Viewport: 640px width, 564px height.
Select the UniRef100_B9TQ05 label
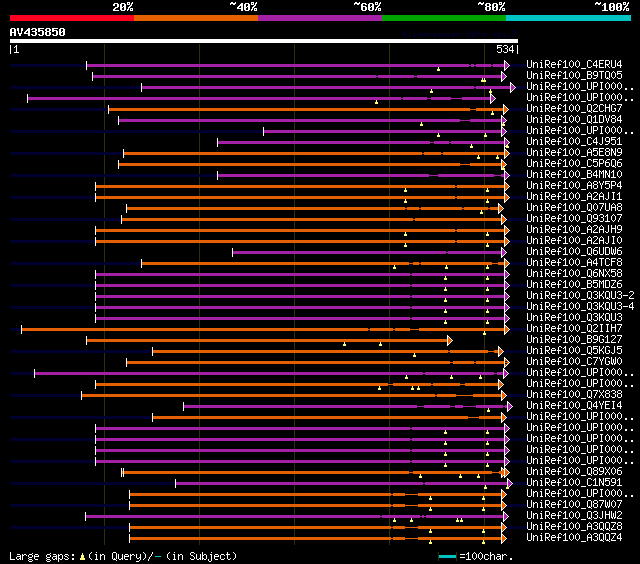click(574, 75)
